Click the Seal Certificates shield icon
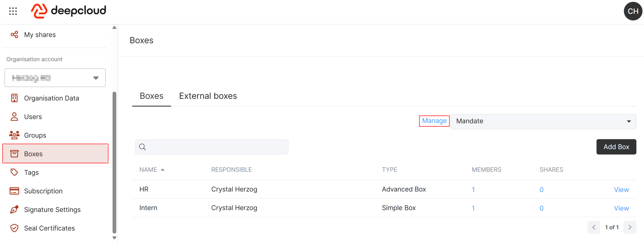This screenshot has height=243, width=644. coord(14,228)
